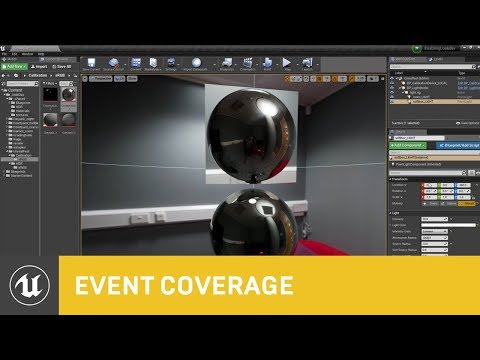Toggle visibility eye of the selected light actor
Viewport: 480px width, 360px height.
392,101
